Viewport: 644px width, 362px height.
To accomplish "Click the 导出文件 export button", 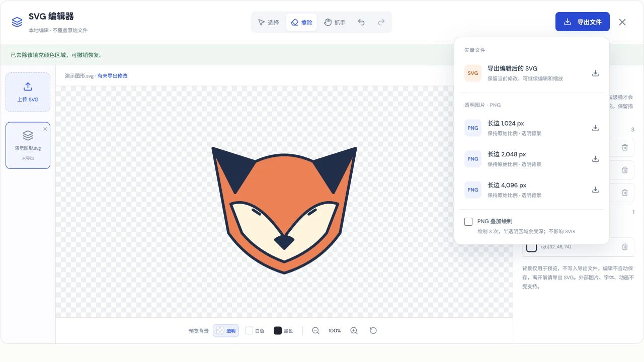I will [583, 22].
